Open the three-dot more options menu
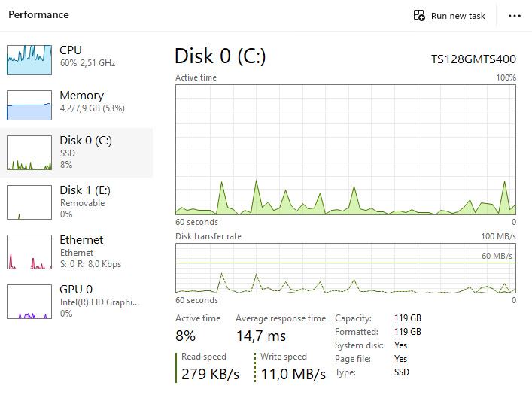The width and height of the screenshot is (532, 395). point(515,16)
